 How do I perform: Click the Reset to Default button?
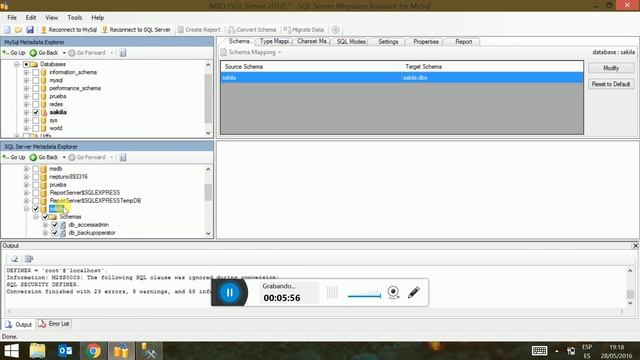[x=611, y=84]
